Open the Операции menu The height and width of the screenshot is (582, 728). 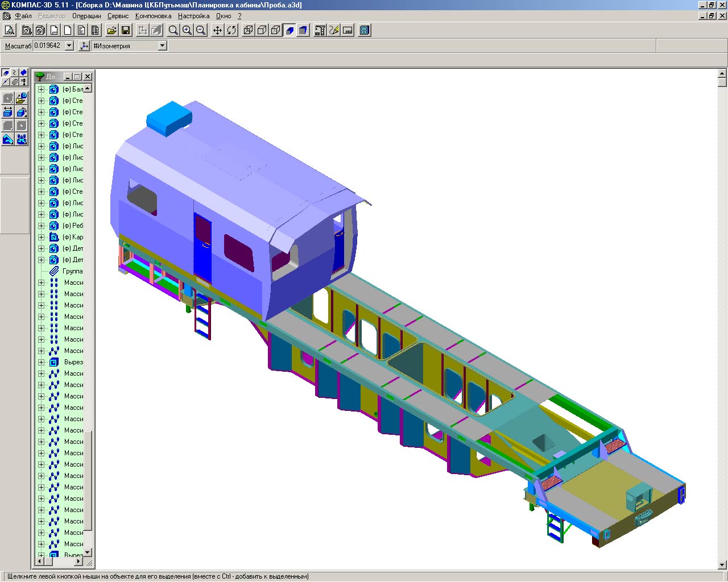tap(86, 16)
